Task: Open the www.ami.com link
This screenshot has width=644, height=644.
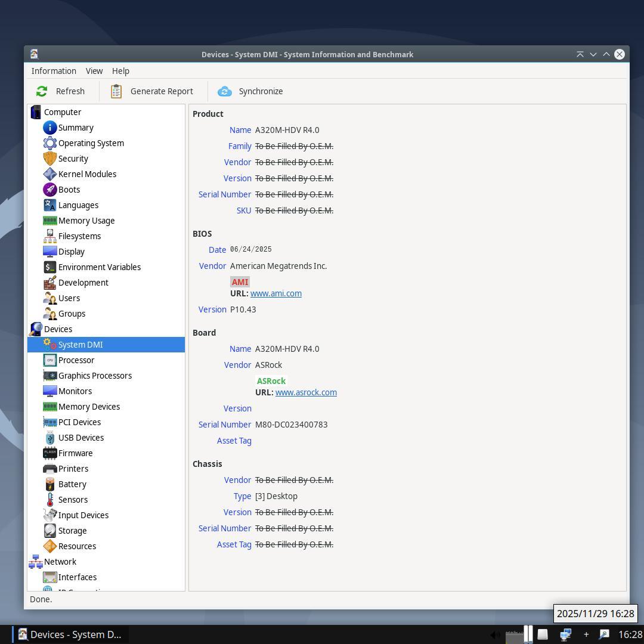Action: click(x=275, y=293)
